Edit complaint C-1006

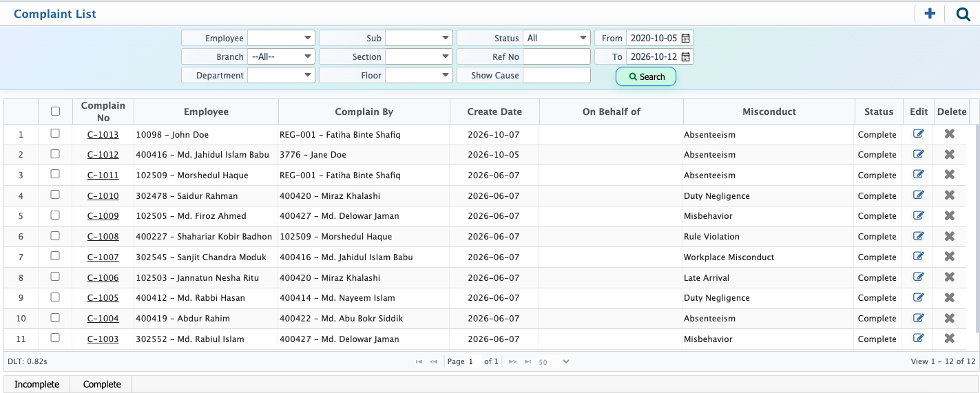point(918,277)
